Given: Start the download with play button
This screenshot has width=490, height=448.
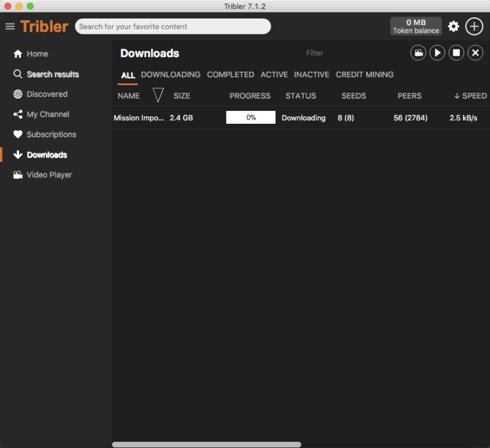Looking at the screenshot, I should pyautogui.click(x=437, y=53).
